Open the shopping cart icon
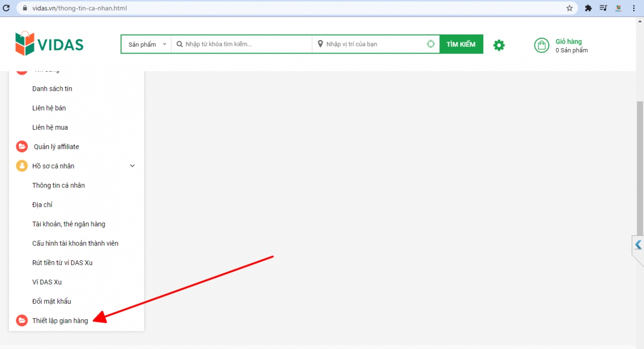 (541, 45)
